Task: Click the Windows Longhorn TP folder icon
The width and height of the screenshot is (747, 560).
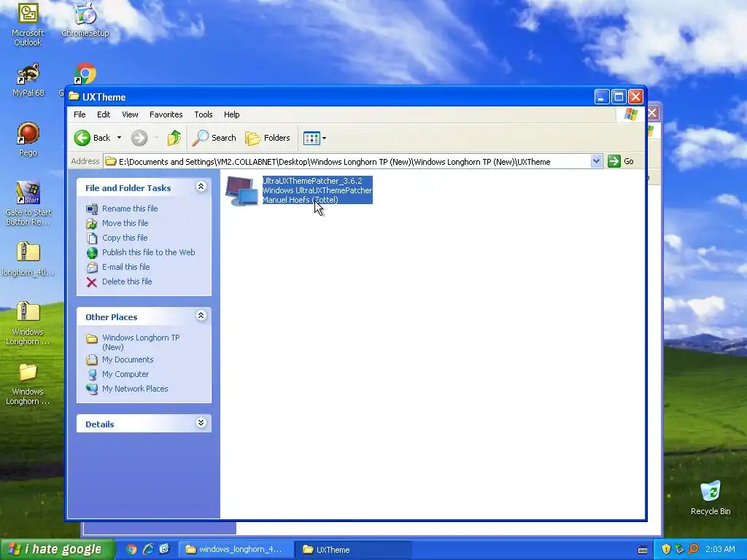Action: [x=92, y=338]
